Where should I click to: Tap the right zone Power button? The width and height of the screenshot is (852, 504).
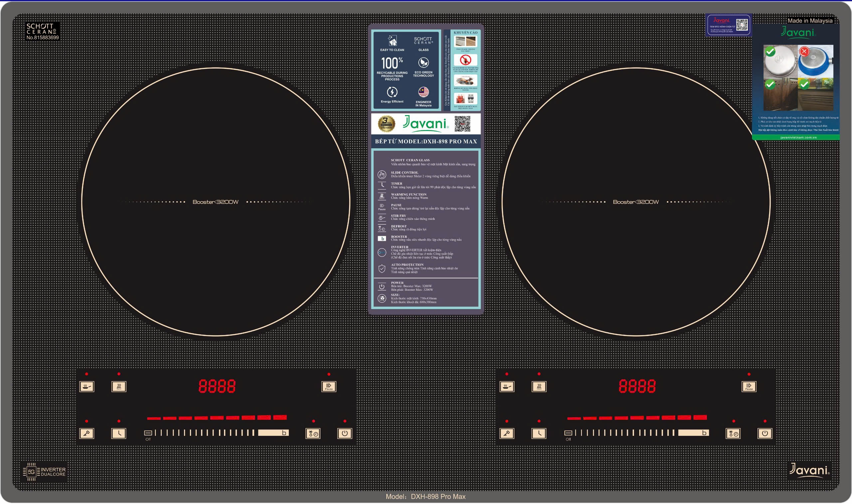point(765,433)
